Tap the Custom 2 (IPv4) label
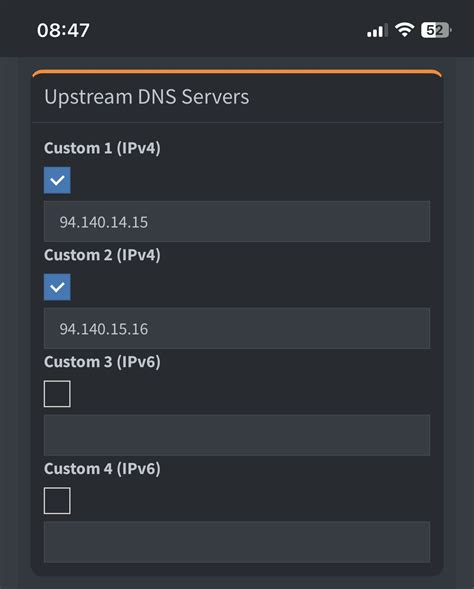Viewport: 474px width, 589px height. tap(102, 255)
